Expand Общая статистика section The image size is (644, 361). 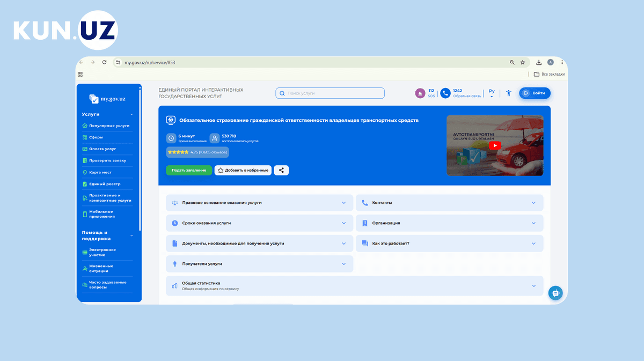click(x=355, y=285)
